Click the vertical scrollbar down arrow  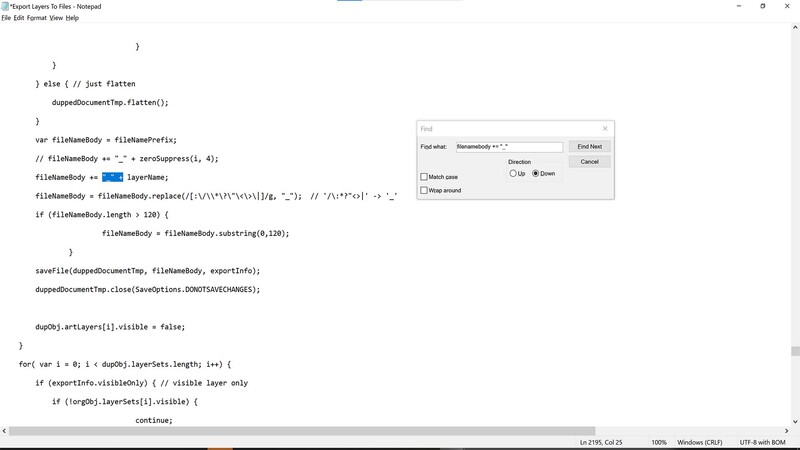(795, 421)
